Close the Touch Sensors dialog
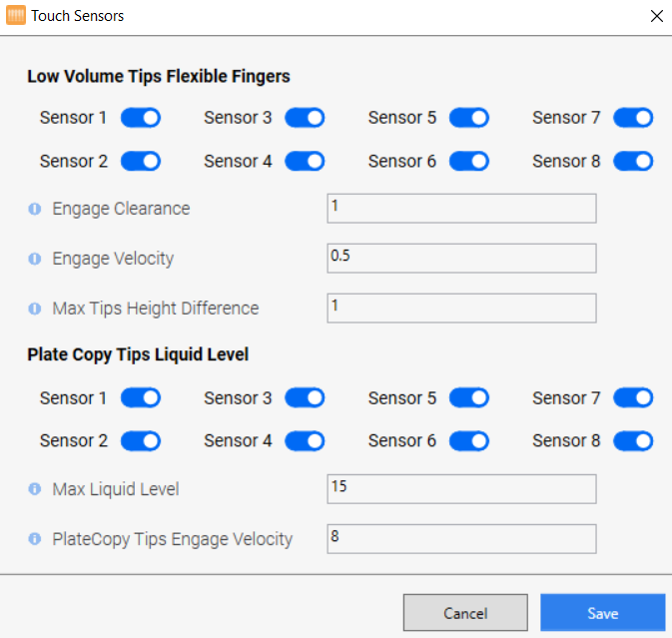The height and width of the screenshot is (638, 672). pos(656,16)
